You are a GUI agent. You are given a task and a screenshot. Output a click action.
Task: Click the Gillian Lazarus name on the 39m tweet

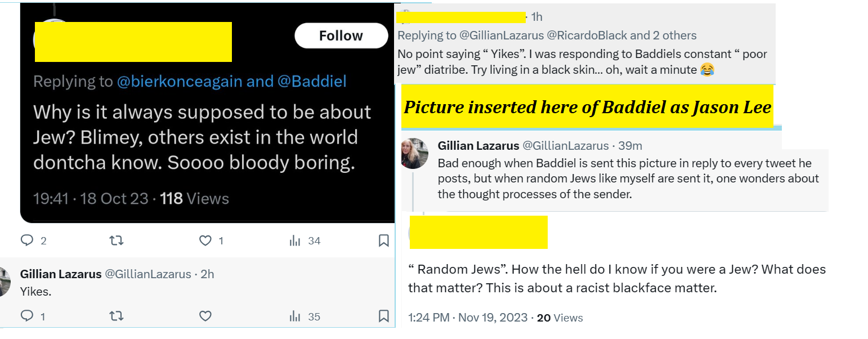pyautogui.click(x=478, y=146)
